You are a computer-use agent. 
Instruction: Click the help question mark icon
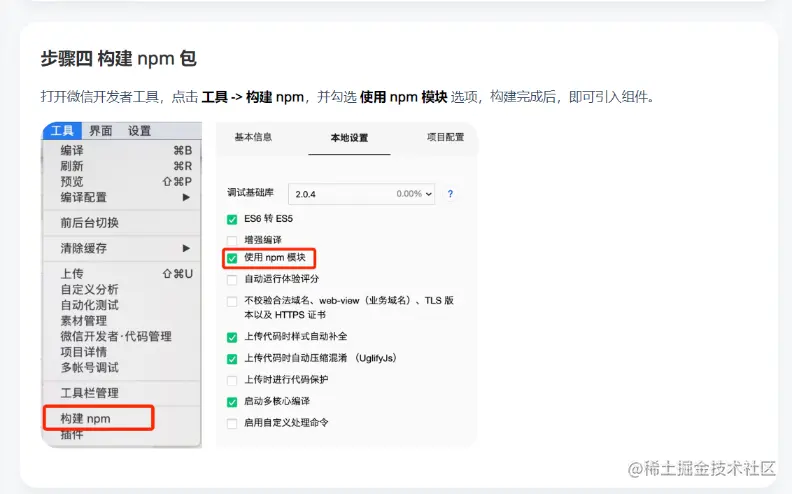pyautogui.click(x=450, y=193)
